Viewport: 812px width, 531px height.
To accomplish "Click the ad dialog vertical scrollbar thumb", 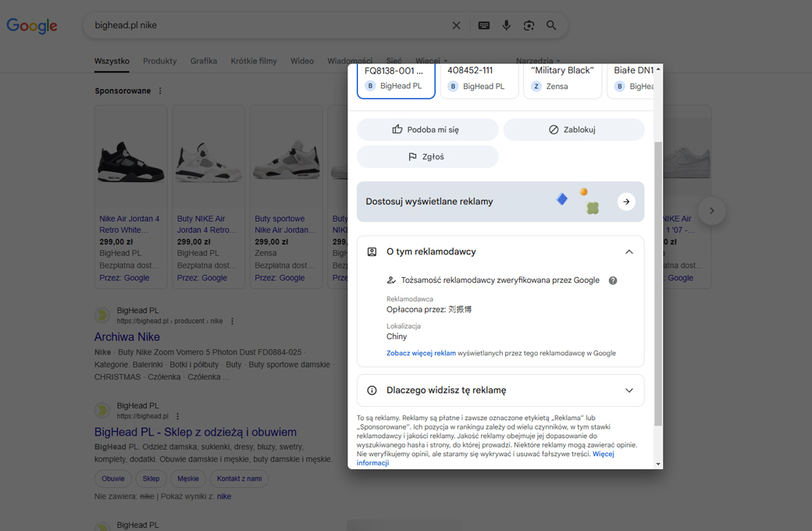I will coord(658,284).
